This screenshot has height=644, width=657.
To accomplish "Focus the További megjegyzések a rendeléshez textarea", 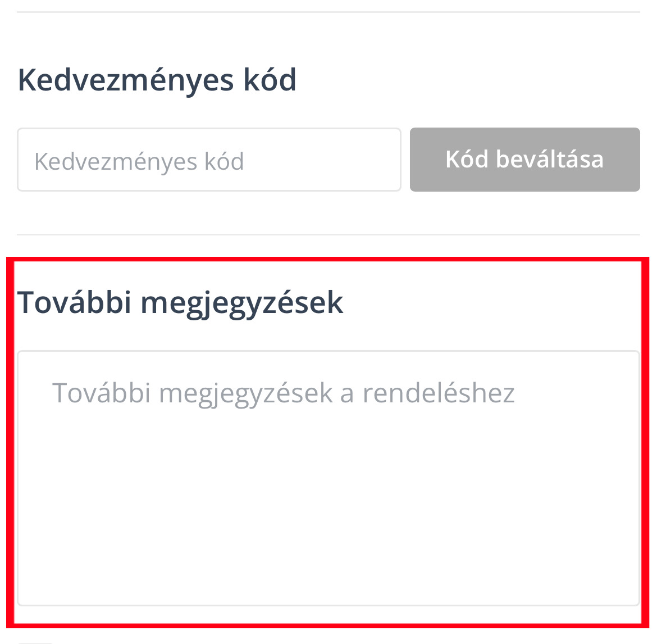I will pyautogui.click(x=328, y=478).
